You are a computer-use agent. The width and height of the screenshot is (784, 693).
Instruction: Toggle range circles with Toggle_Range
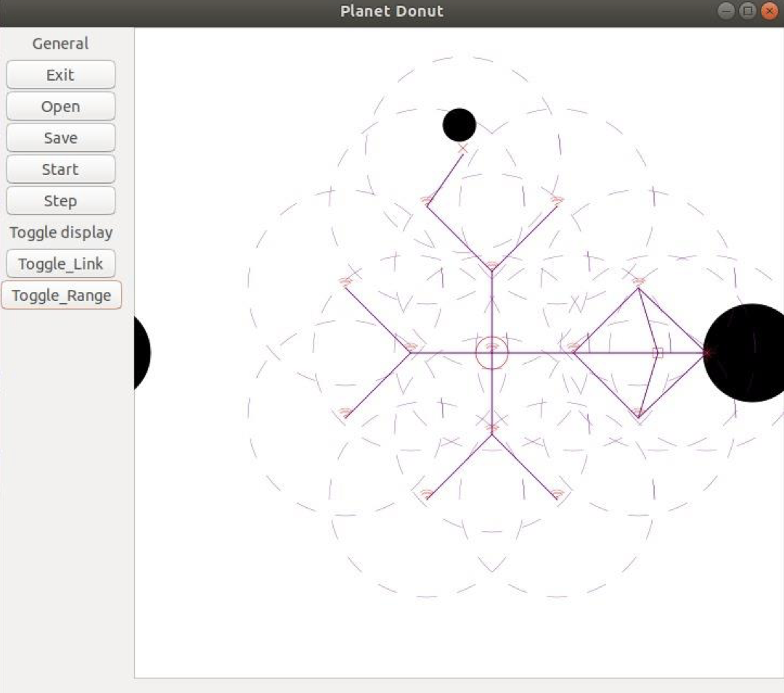62,295
